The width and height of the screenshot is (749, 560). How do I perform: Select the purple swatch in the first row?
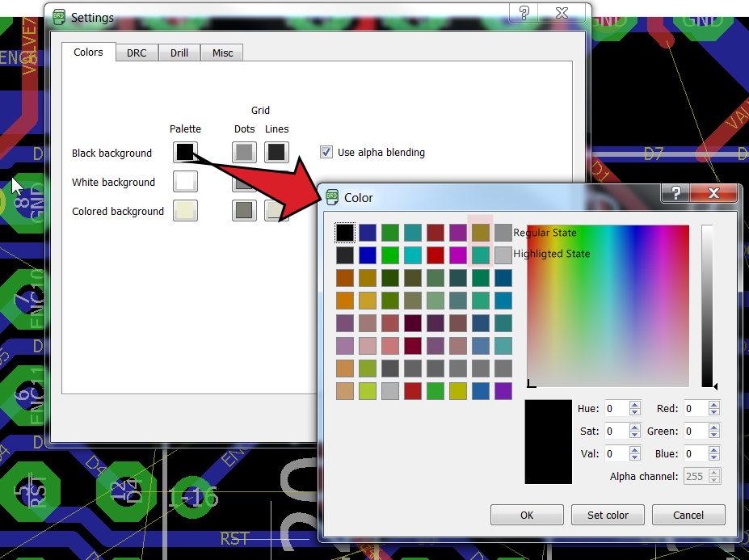[x=458, y=233]
